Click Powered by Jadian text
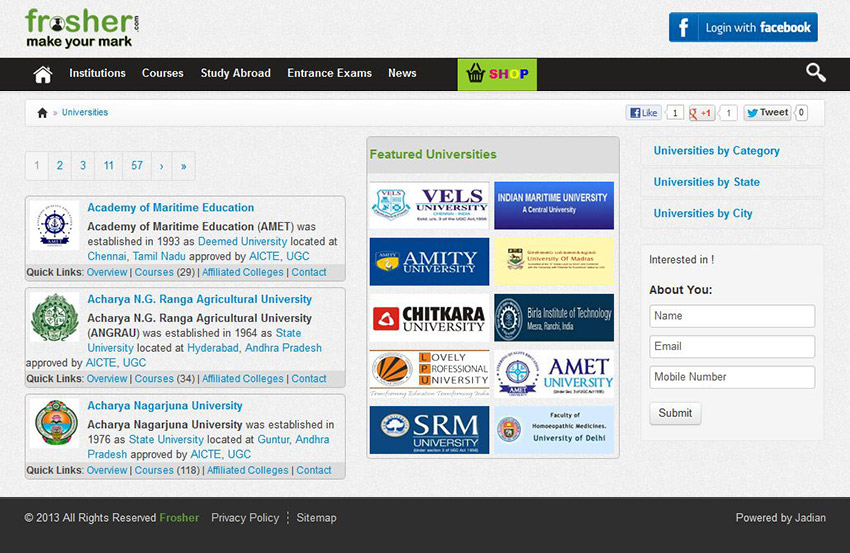 [x=781, y=518]
